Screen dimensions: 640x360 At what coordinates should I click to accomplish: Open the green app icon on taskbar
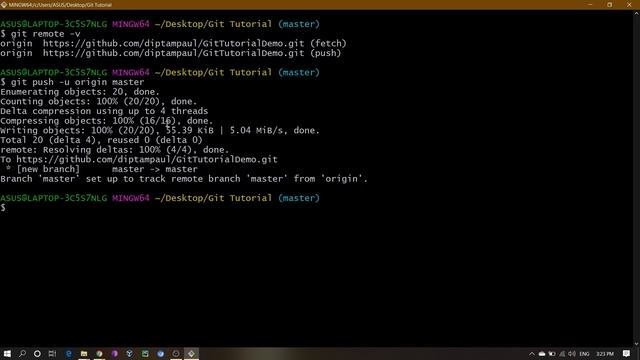145,353
